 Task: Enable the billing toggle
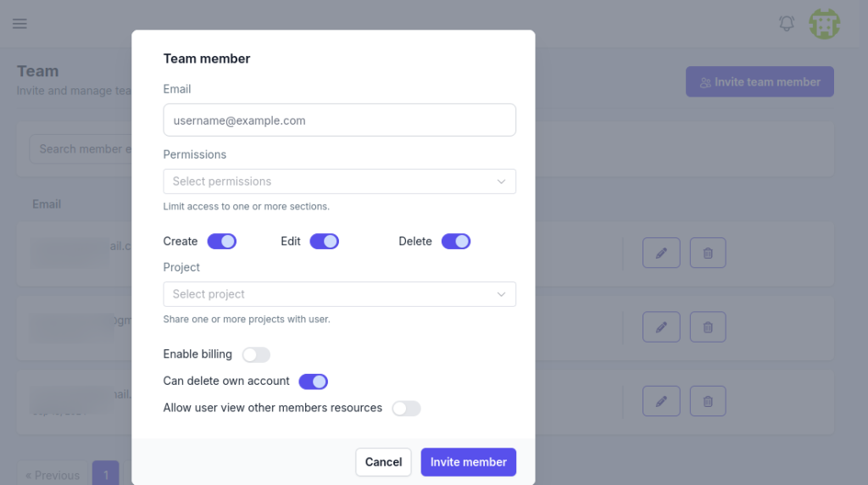tap(256, 354)
